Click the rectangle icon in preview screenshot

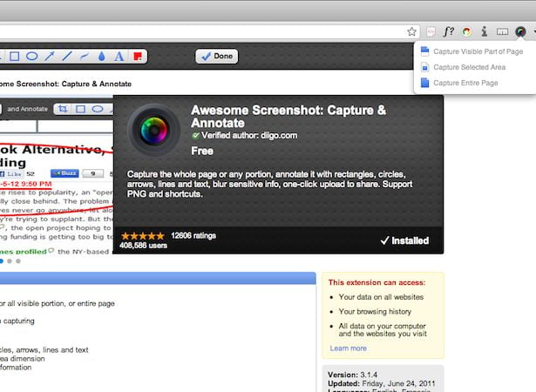80,109
